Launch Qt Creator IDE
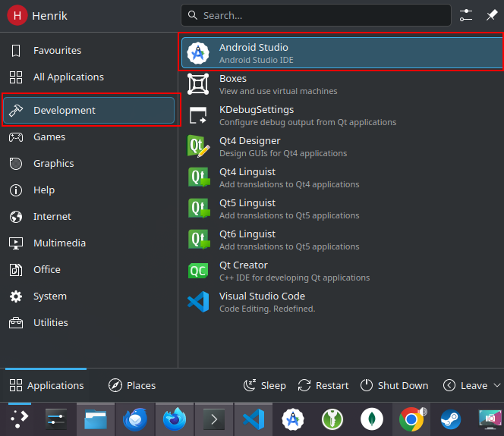The height and width of the screenshot is (436, 504). coord(342,271)
